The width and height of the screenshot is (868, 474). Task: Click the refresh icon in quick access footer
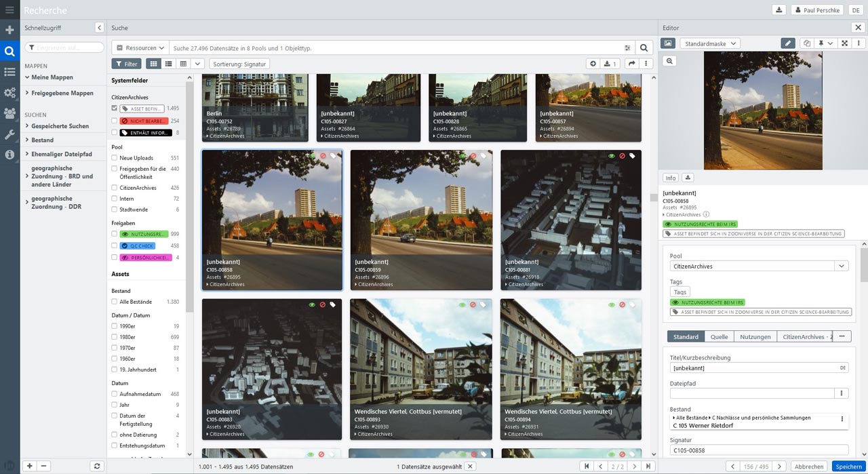pos(97,466)
